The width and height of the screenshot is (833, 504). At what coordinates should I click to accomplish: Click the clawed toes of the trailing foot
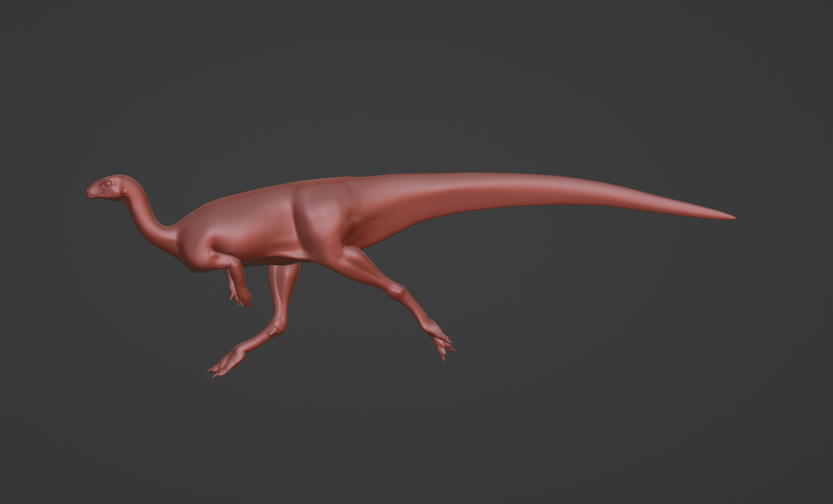[x=444, y=347]
